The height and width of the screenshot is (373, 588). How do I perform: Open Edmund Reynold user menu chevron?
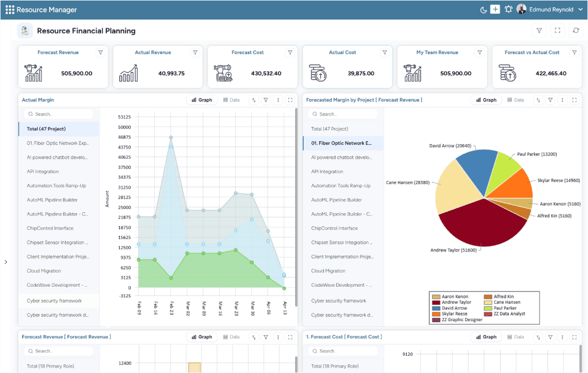click(x=580, y=10)
